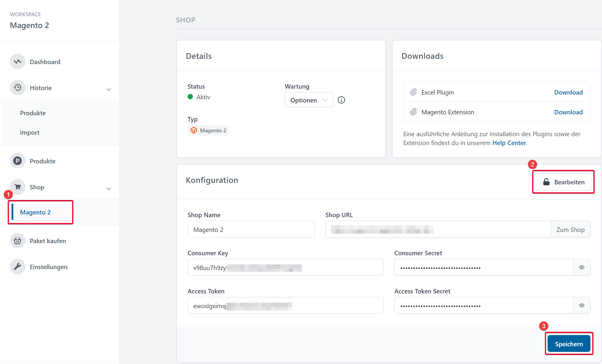The image size is (602, 364).
Task: Click the Zum Shop button
Action: (570, 229)
